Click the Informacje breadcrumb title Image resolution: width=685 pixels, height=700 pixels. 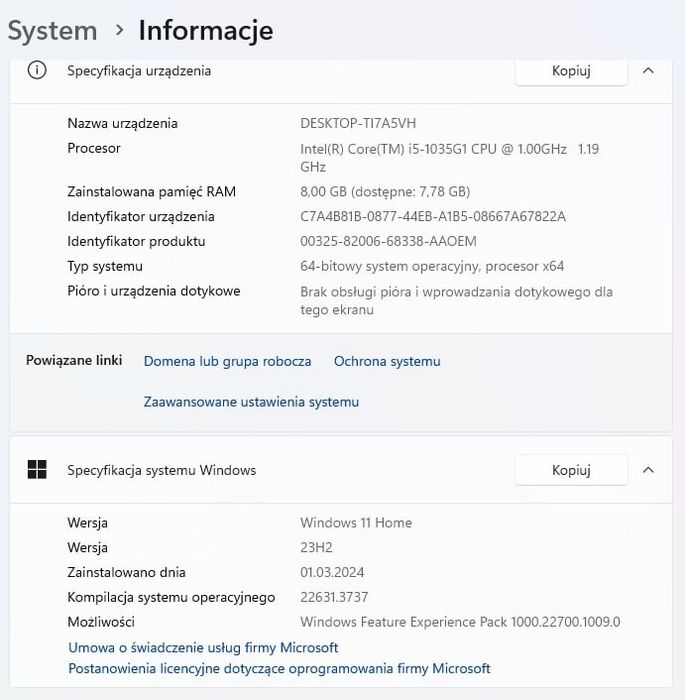[206, 31]
